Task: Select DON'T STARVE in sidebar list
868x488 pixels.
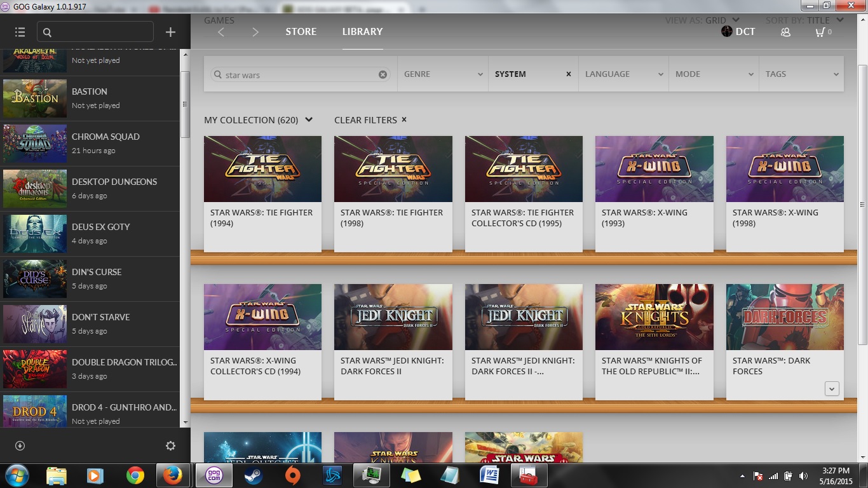Action: 90,324
